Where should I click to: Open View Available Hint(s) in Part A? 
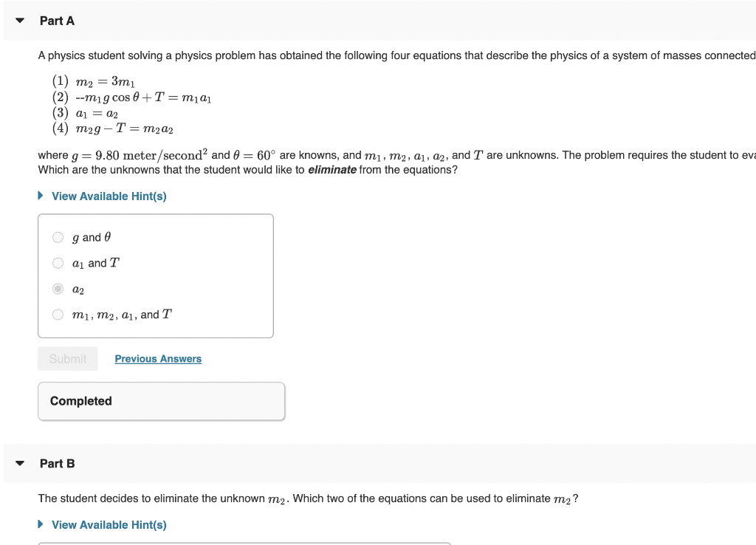point(109,196)
